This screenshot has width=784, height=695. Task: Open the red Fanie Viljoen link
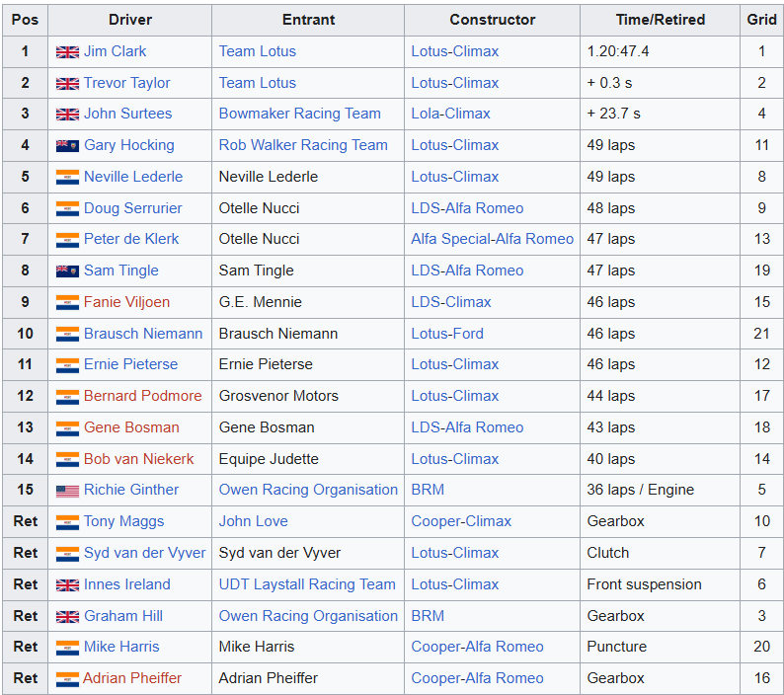(127, 302)
